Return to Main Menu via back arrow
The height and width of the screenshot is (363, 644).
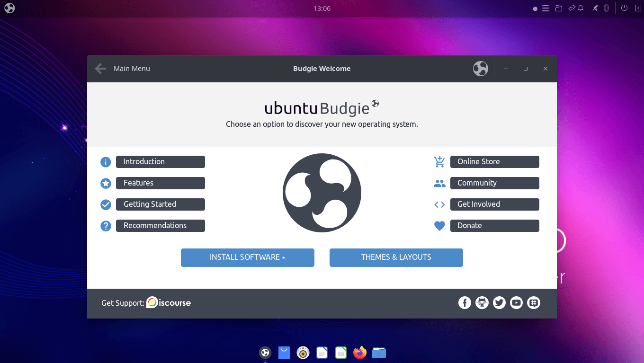point(100,68)
